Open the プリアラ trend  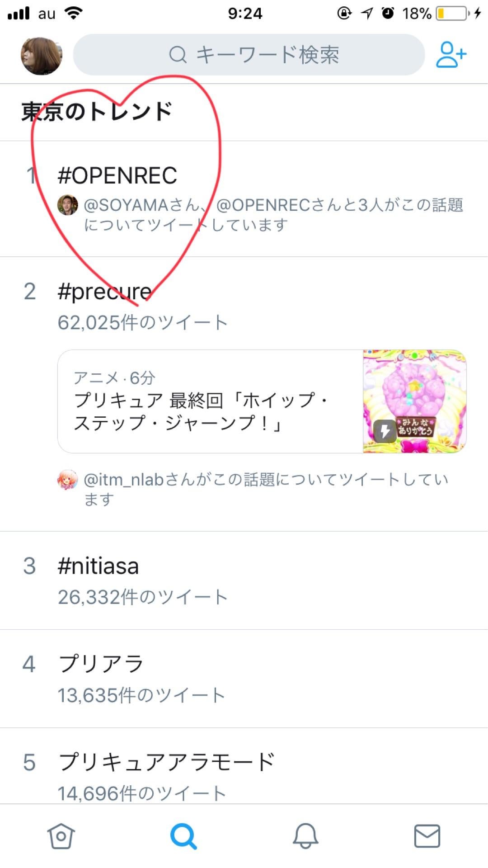click(101, 664)
